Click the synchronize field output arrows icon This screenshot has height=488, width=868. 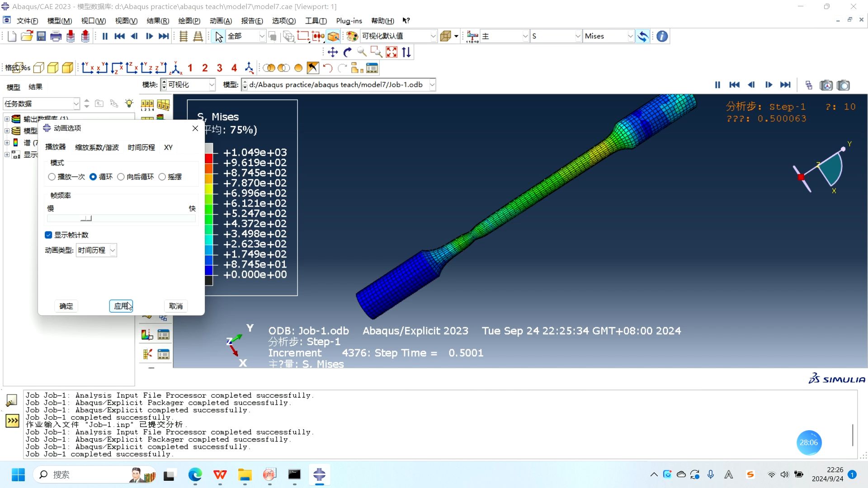[x=643, y=36]
